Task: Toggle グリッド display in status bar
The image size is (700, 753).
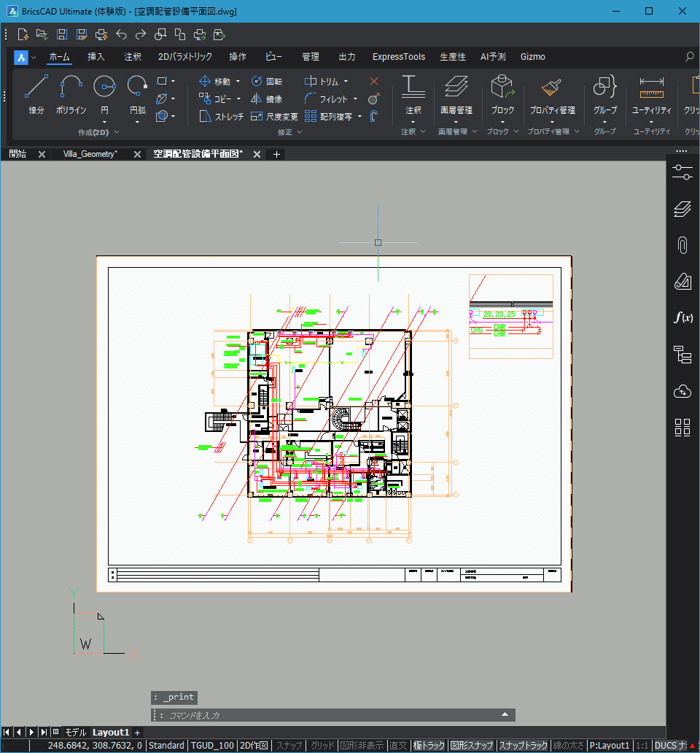Action: pyautogui.click(x=322, y=745)
